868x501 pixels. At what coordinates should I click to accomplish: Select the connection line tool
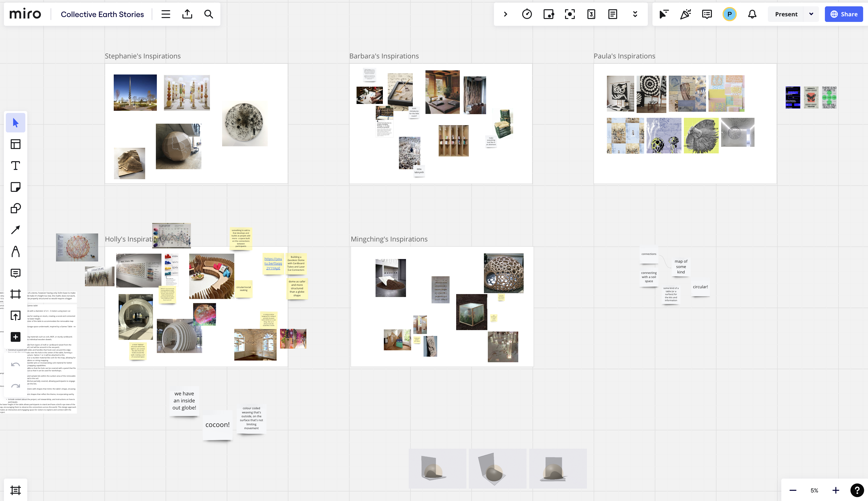pyautogui.click(x=16, y=230)
